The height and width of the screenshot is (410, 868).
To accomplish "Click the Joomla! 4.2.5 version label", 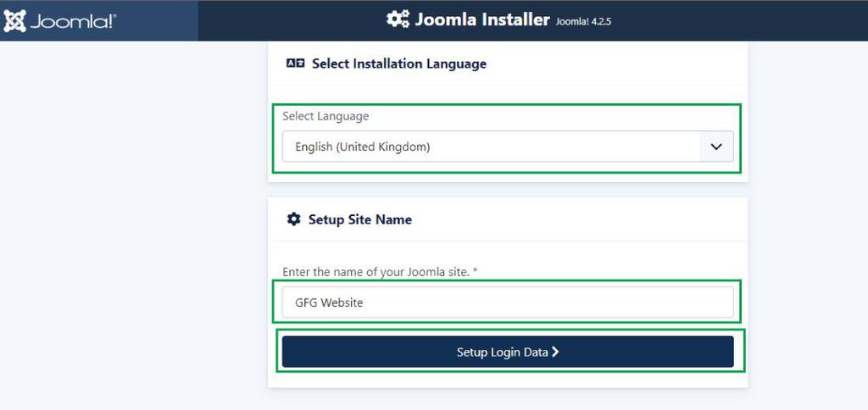I will point(582,22).
